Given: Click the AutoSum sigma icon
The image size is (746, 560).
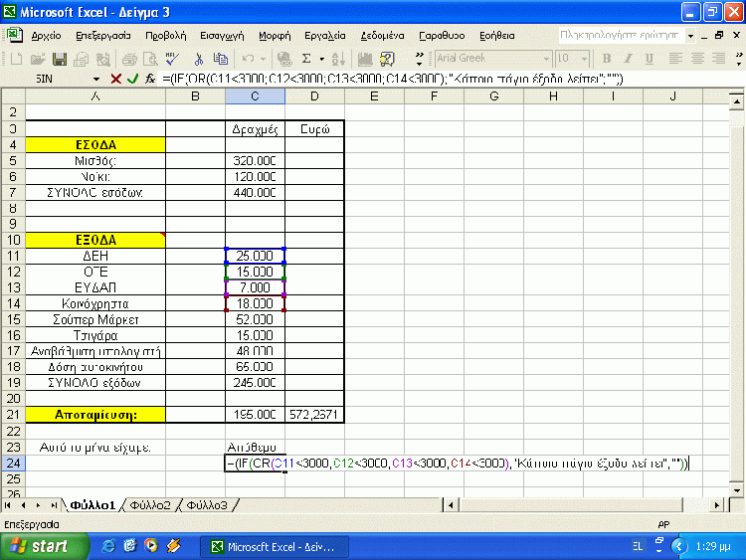Looking at the screenshot, I should [x=306, y=59].
